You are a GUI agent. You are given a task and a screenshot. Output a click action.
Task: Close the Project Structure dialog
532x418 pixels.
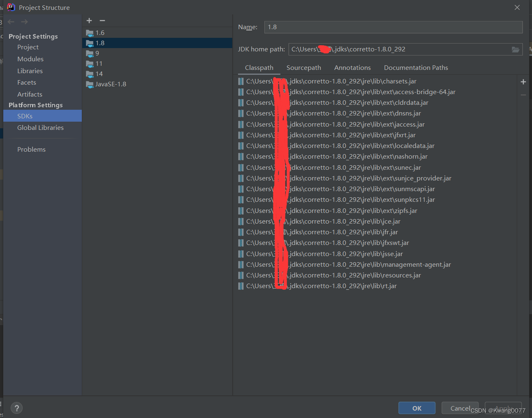[517, 7]
